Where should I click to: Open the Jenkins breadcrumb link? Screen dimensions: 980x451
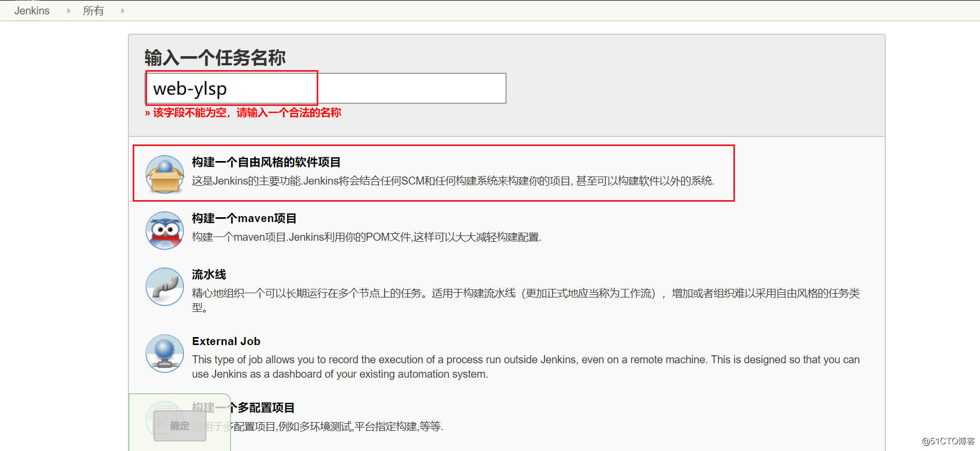pyautogui.click(x=32, y=11)
